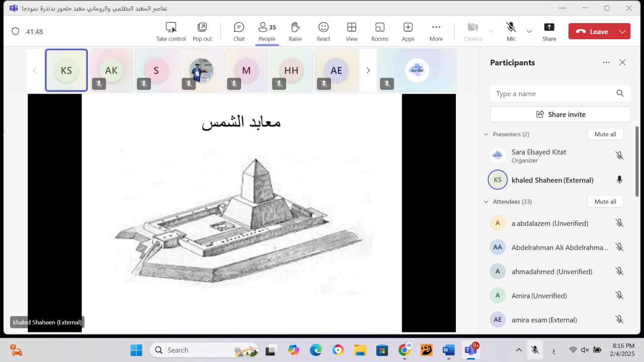Click the Share content button

coord(549,32)
